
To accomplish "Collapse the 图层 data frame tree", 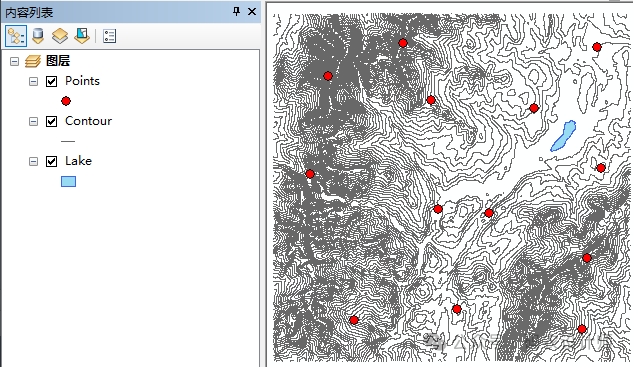I will 15,61.
